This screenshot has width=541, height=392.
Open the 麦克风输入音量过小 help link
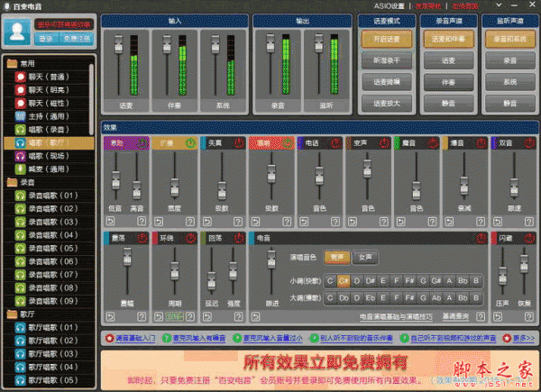coord(272,339)
